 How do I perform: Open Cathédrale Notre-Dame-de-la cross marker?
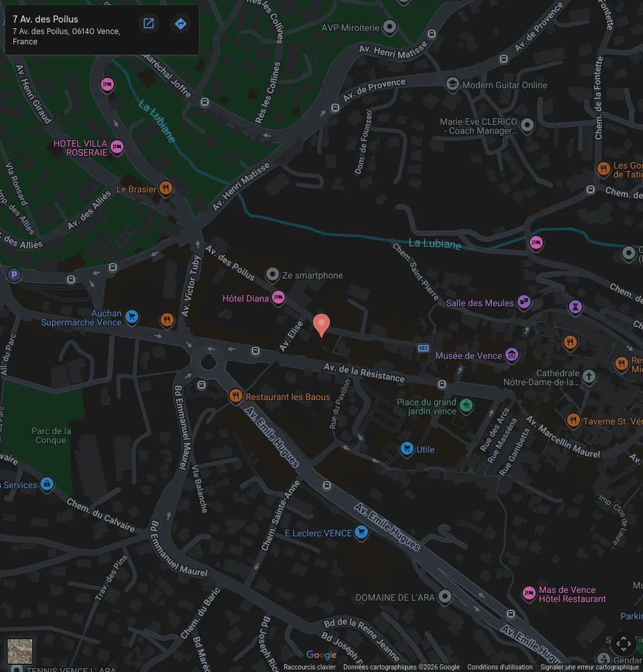589,377
